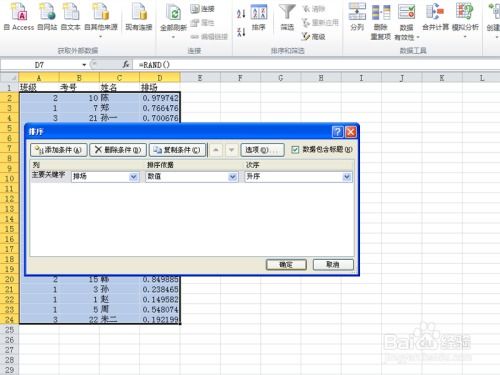Click the OK (确定) button
This screenshot has height=375, width=500.
pyautogui.click(x=286, y=265)
